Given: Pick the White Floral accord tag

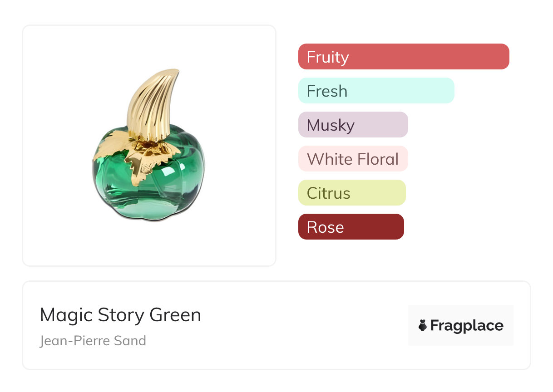Looking at the screenshot, I should pos(353,159).
